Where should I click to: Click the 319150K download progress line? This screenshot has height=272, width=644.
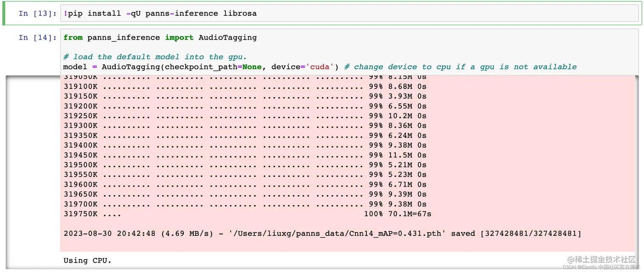pyautogui.click(x=245, y=96)
